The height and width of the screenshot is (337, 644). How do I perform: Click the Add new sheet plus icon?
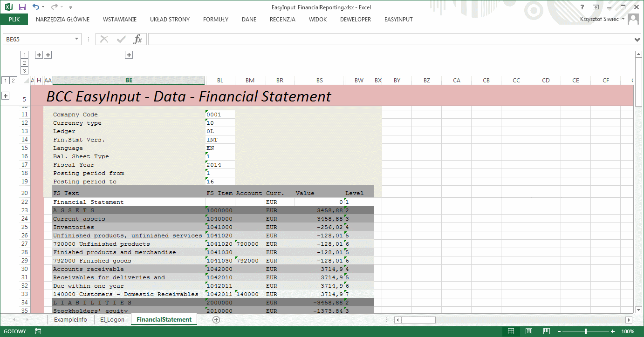pos(216,320)
